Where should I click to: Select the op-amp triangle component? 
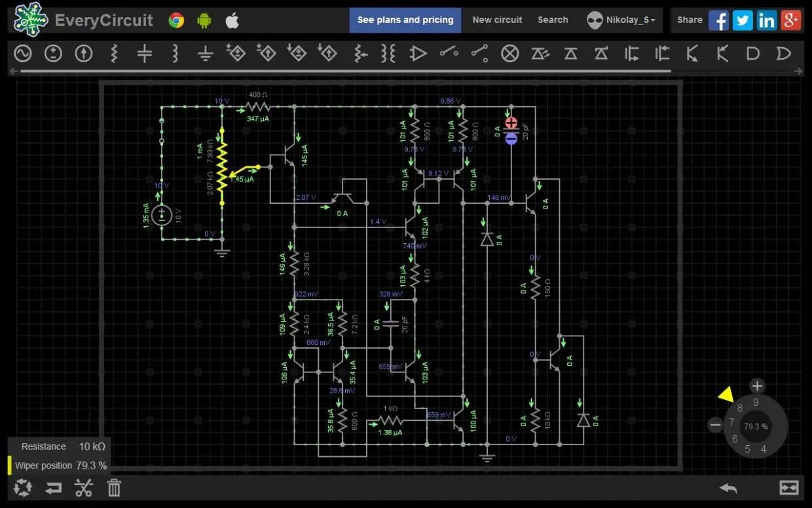point(418,54)
